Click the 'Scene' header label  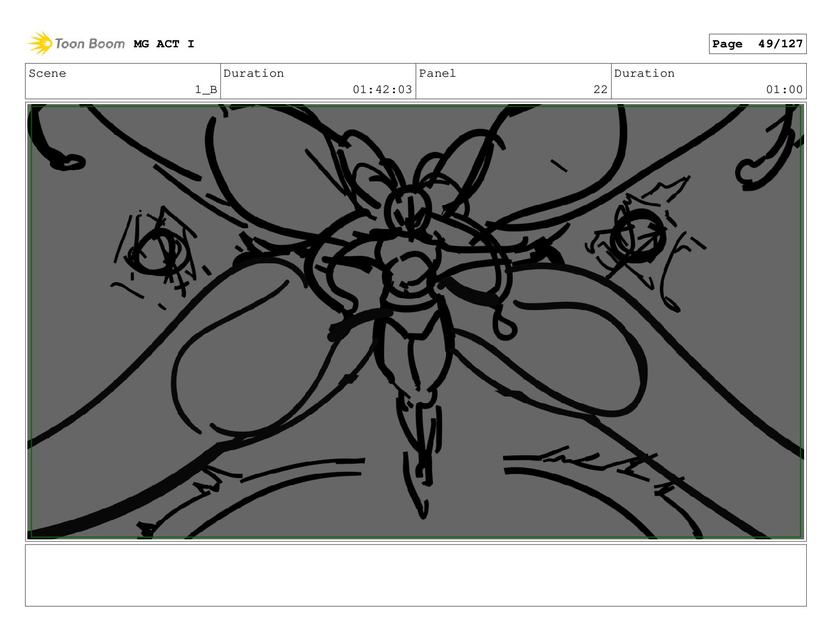47,74
